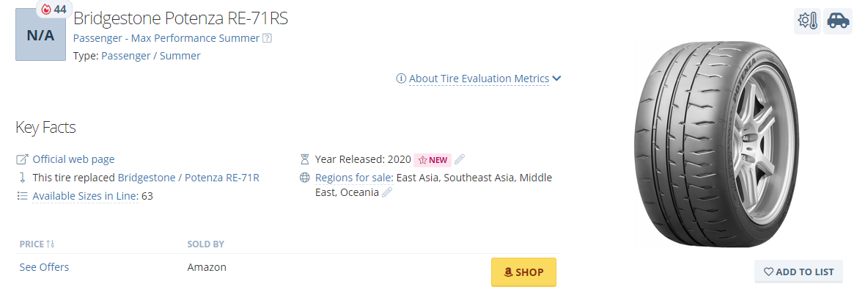Open the Passenger / Summer type link

click(150, 56)
